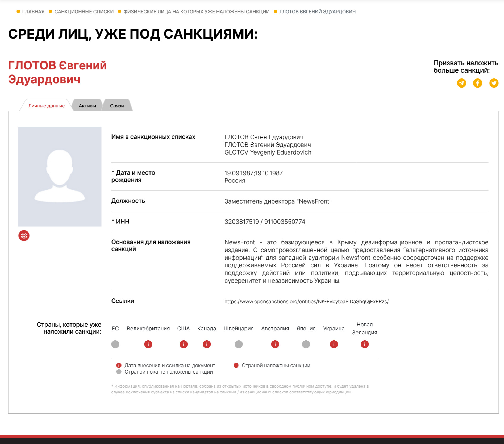The height and width of the screenshot is (444, 504).
Task: Open the Канада sanction info icon
Action: 207,344
